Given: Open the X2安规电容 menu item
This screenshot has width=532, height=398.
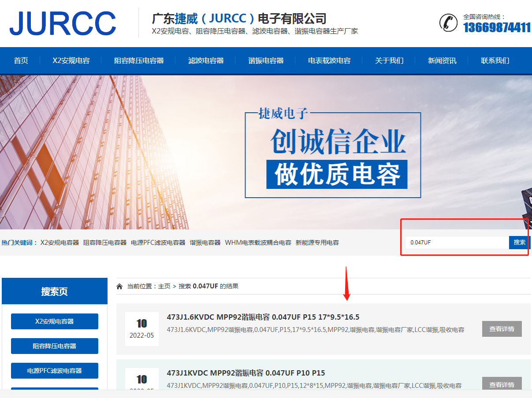Looking at the screenshot, I should coord(71,61).
